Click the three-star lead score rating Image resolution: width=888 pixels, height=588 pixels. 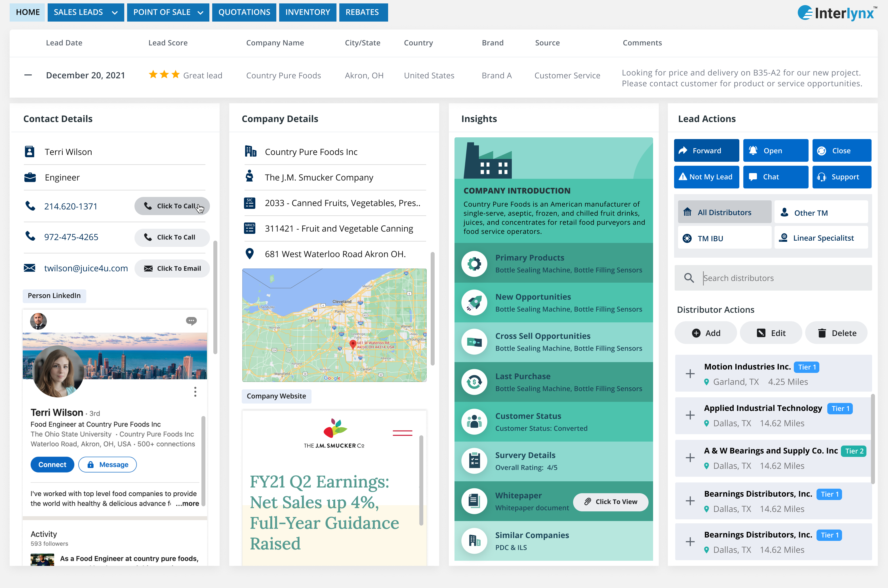coord(164,75)
